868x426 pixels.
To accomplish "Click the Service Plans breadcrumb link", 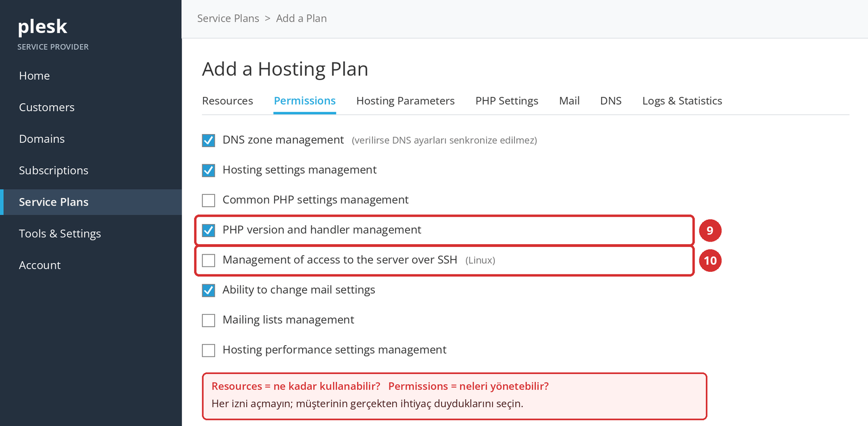I will (x=228, y=18).
